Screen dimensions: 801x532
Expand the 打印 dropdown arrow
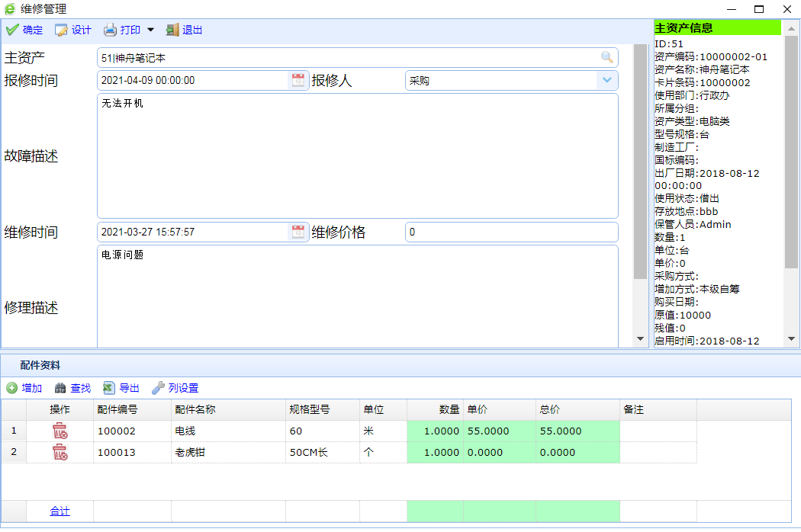click(150, 30)
